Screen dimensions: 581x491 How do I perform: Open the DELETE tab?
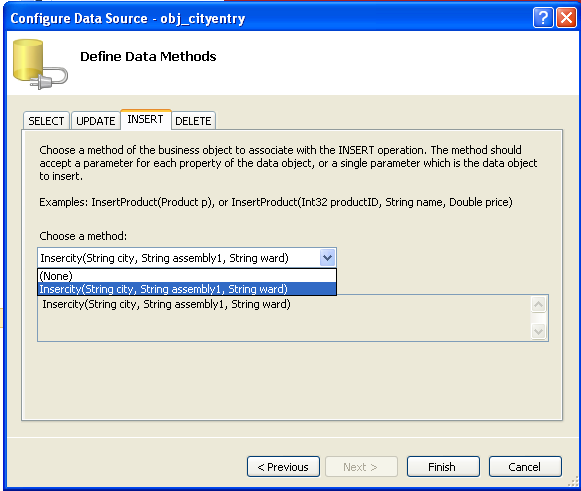(193, 121)
